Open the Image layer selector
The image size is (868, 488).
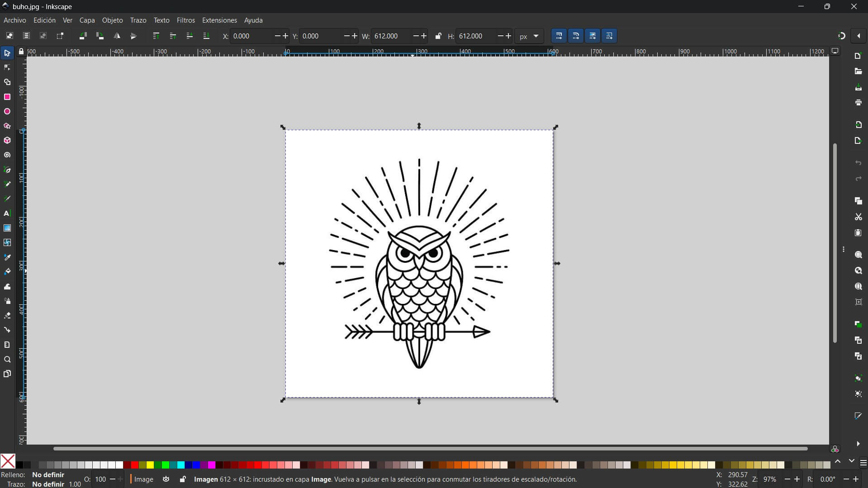tap(143, 479)
